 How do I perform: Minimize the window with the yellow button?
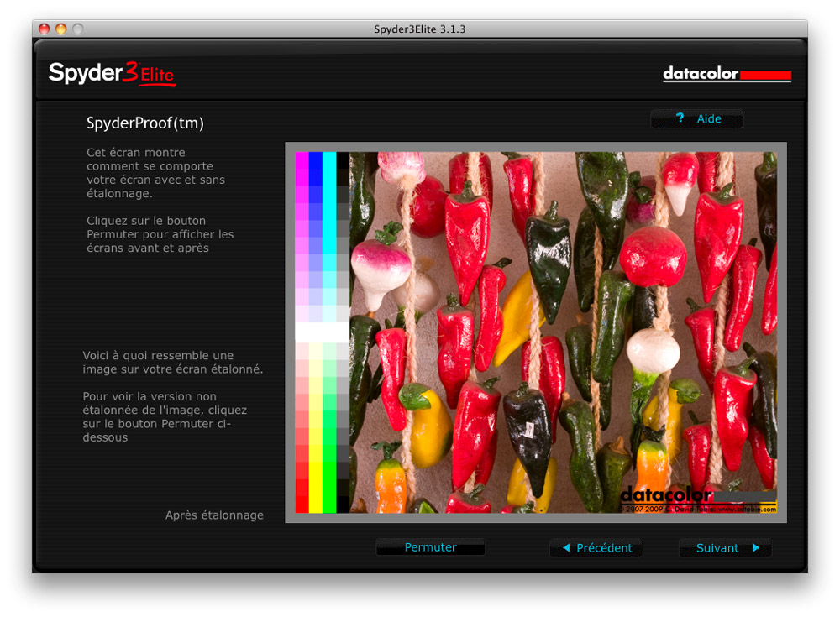(x=61, y=29)
